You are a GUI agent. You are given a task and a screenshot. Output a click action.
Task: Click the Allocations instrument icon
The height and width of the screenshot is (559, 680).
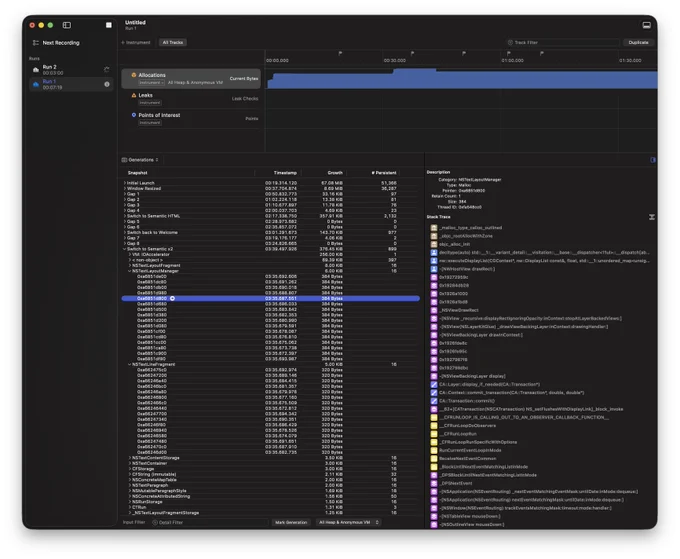pyautogui.click(x=134, y=75)
